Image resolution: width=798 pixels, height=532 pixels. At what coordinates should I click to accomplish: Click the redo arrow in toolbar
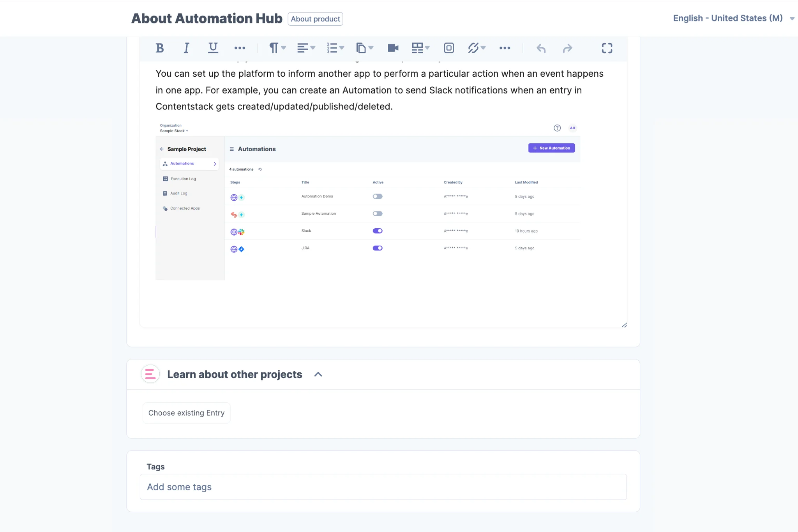point(567,48)
